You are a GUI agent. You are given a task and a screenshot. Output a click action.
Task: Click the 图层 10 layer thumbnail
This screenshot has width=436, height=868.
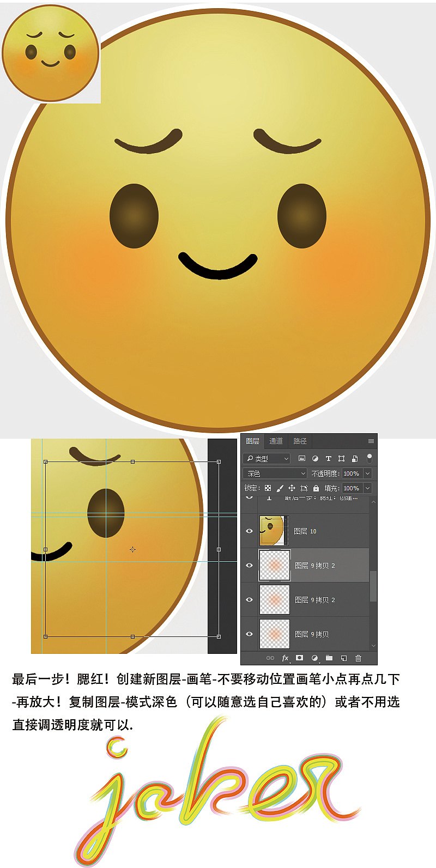coord(273,531)
